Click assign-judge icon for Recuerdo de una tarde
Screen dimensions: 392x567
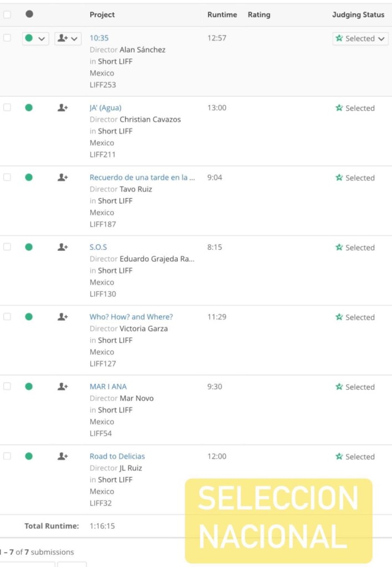(63, 178)
